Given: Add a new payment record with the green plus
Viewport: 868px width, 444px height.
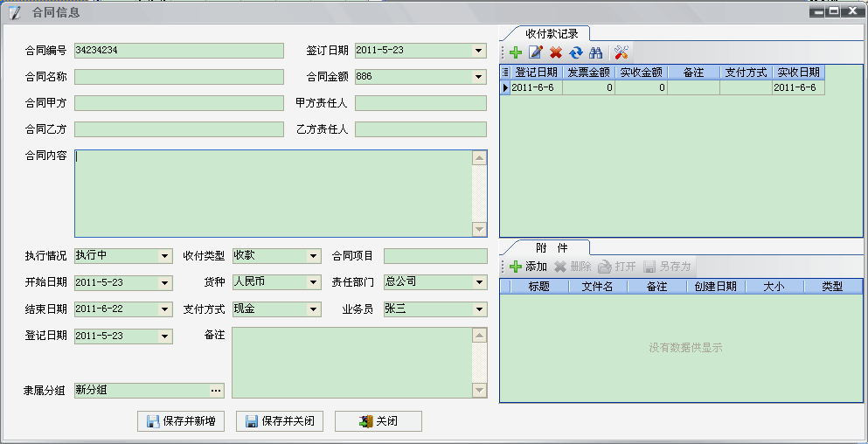Looking at the screenshot, I should tap(516, 52).
